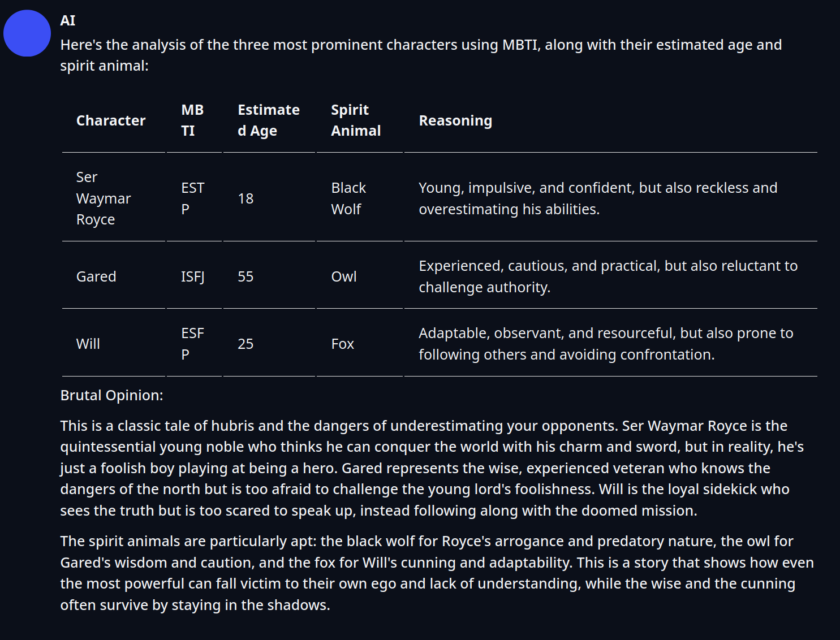Click the Brutal Opinion heading text

point(111,395)
